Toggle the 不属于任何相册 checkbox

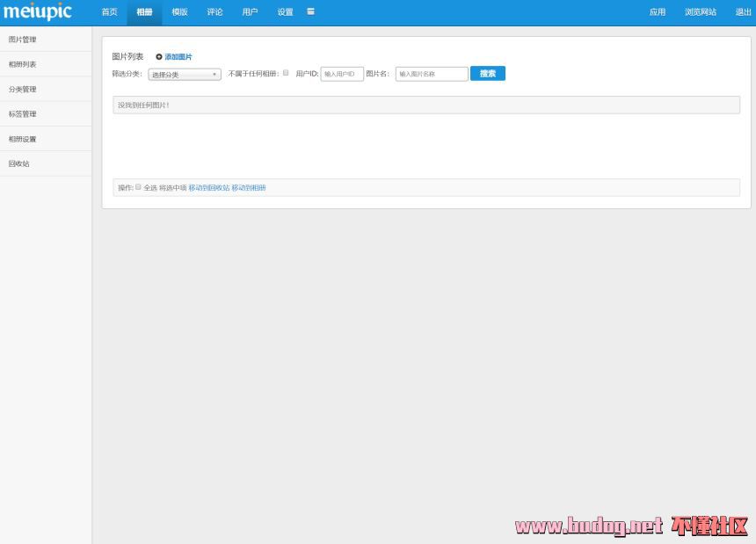[286, 73]
